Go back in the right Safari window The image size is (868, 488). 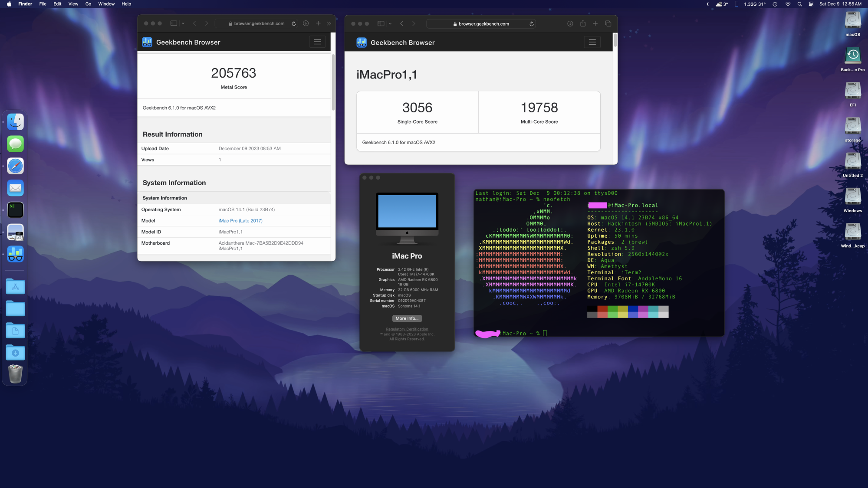[402, 24]
